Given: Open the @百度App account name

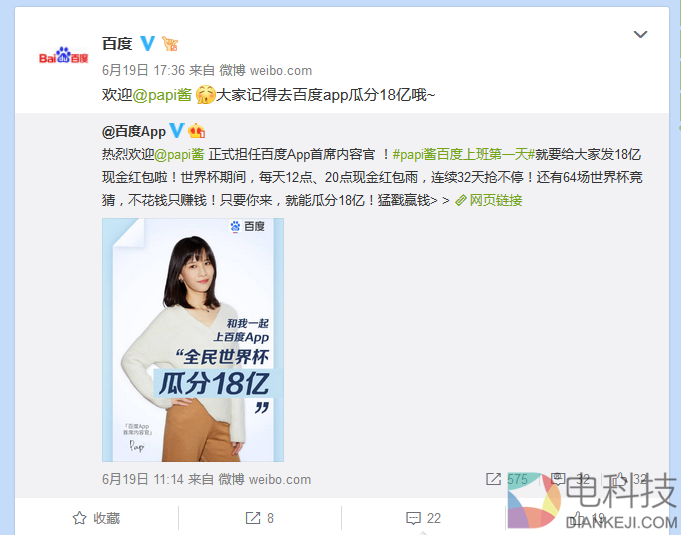Looking at the screenshot, I should (134, 131).
